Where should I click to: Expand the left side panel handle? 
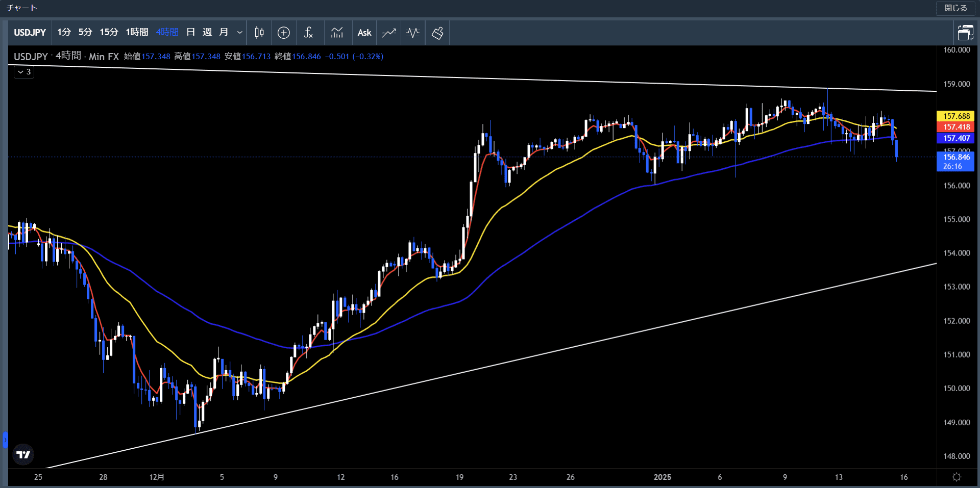coord(5,440)
